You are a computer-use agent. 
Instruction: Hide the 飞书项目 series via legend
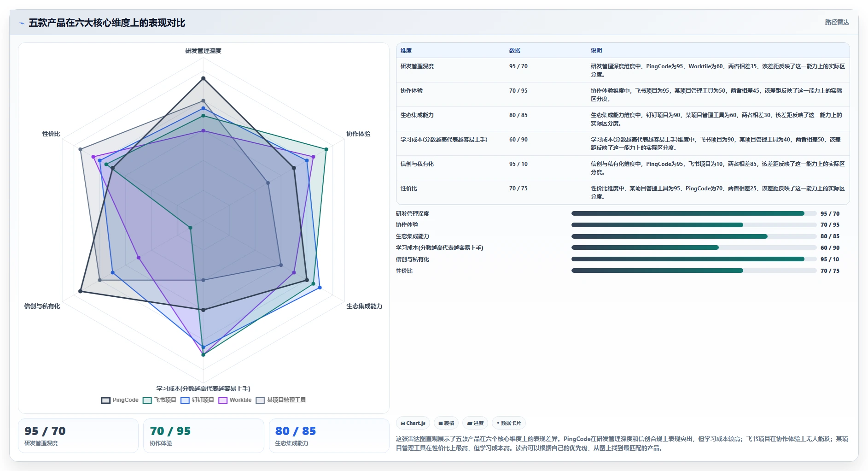(x=159, y=400)
